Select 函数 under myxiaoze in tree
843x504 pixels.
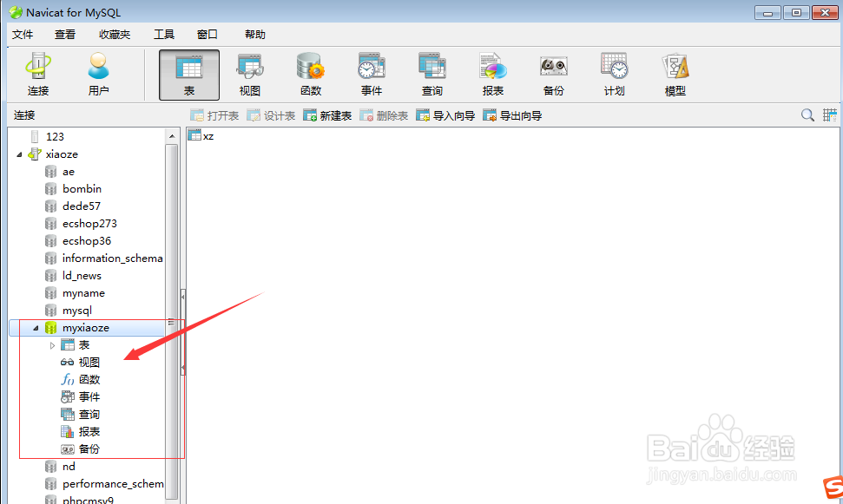coord(89,380)
